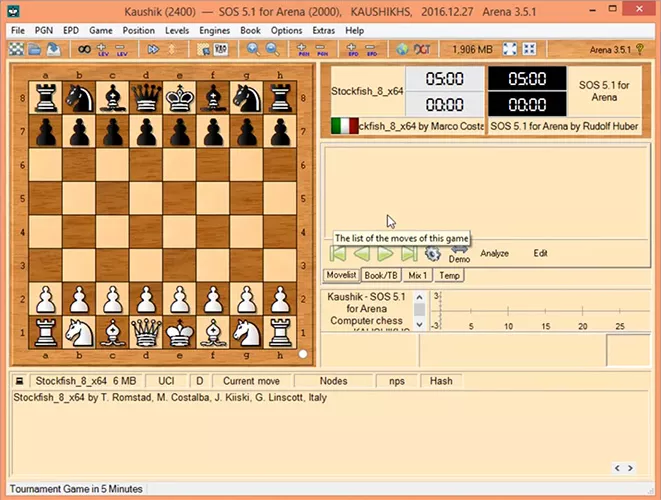Click the DGT board icon
661x500 pixels.
(x=422, y=49)
